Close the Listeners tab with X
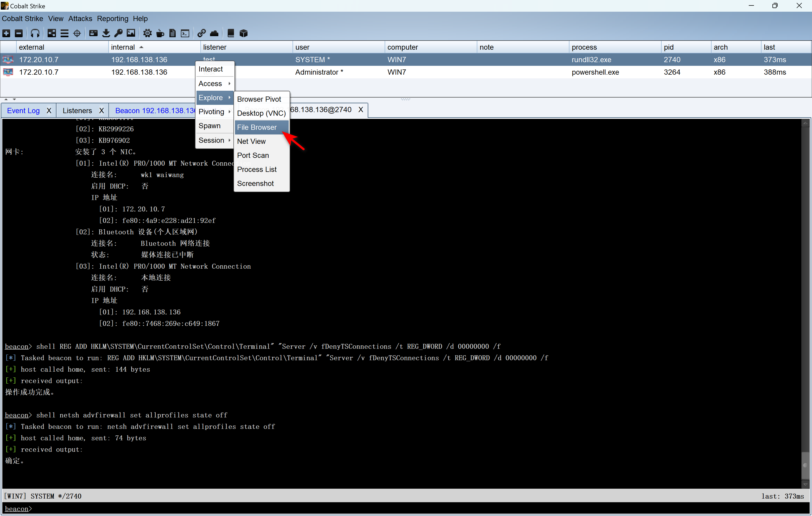 point(102,111)
